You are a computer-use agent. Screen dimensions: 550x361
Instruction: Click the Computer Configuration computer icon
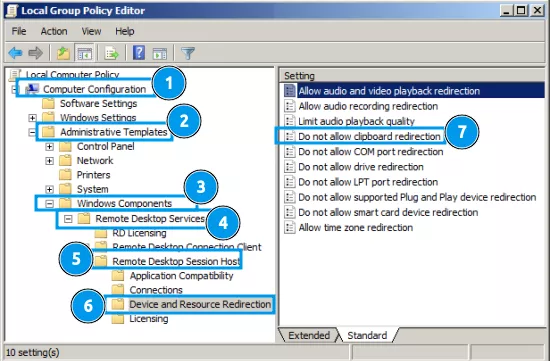[x=32, y=89]
